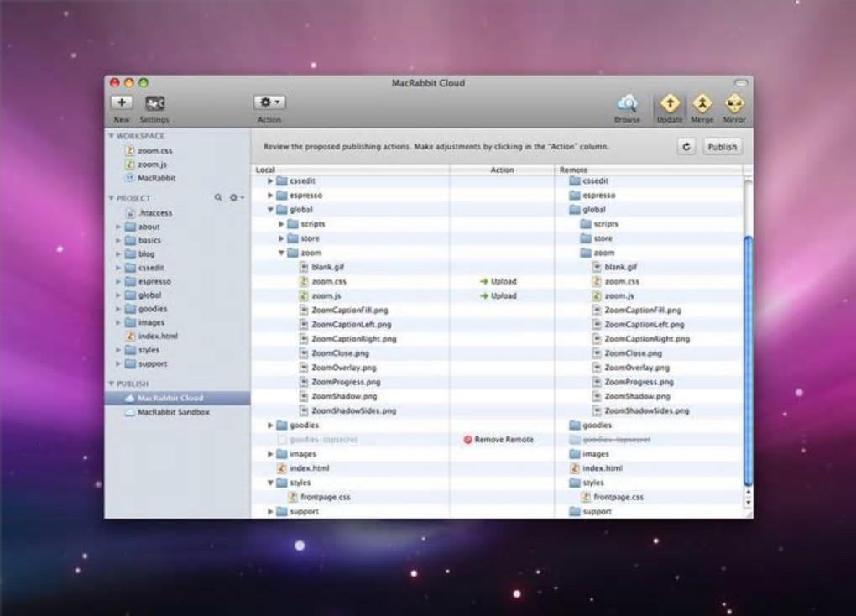Click the Action column header

click(x=502, y=170)
